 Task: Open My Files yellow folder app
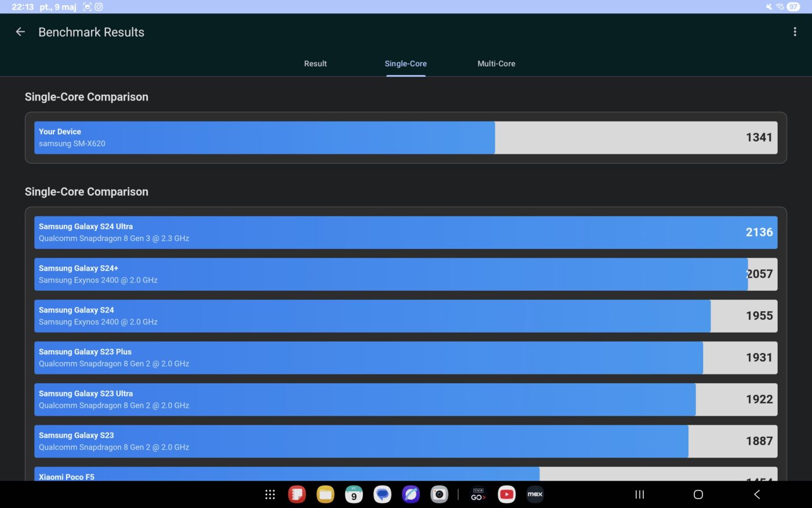coord(325,495)
